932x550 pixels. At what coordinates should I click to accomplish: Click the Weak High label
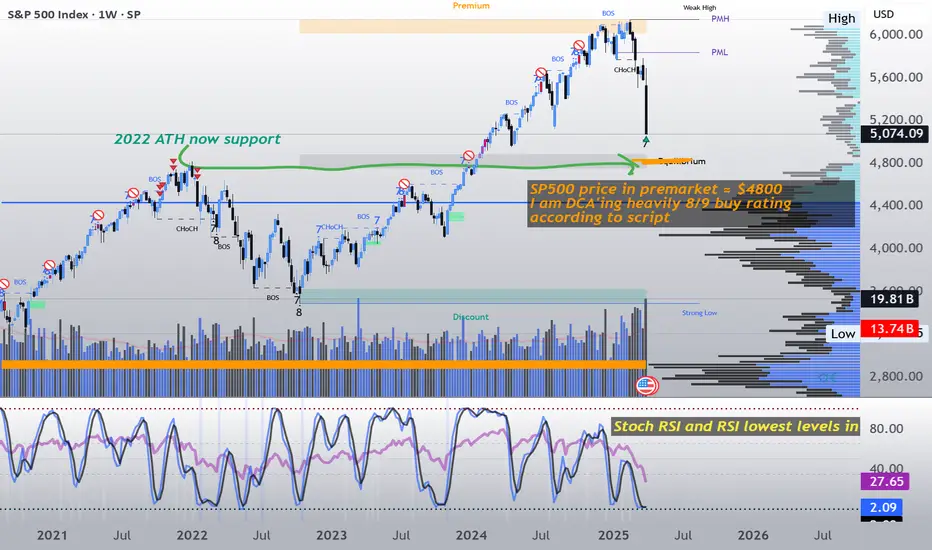click(700, 8)
